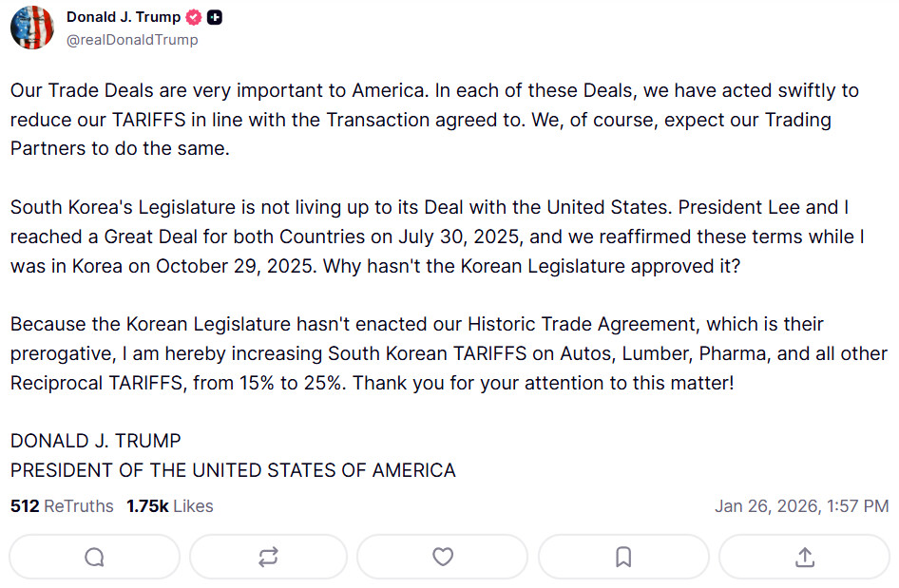Click the plus badge beside the name
Image resolution: width=899 pixels, height=588 pixels.
coord(215,18)
